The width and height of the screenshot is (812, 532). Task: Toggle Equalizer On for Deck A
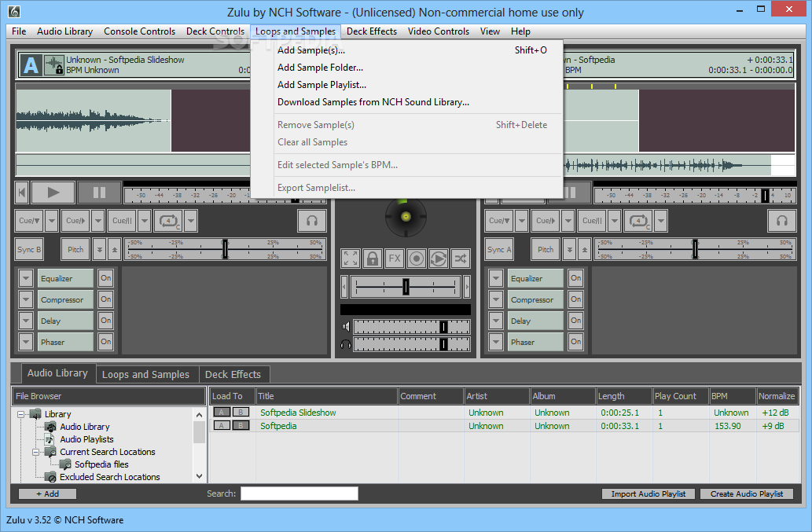[x=105, y=278]
